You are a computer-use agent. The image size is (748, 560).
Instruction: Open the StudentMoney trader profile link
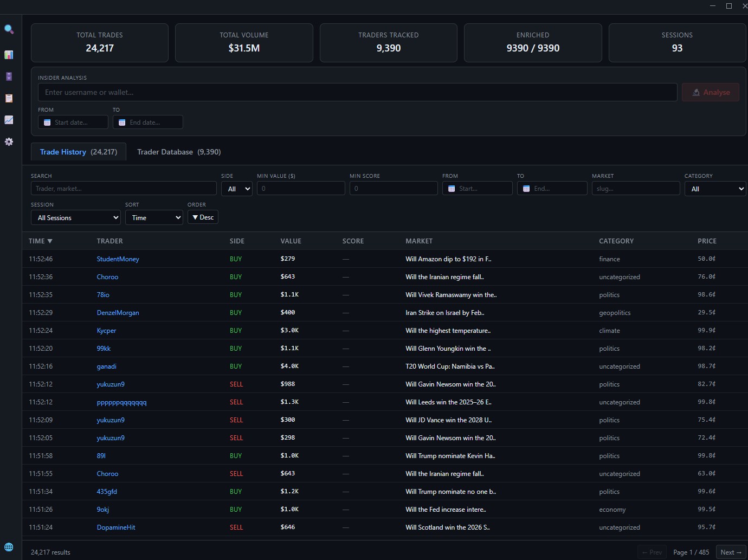[118, 259]
